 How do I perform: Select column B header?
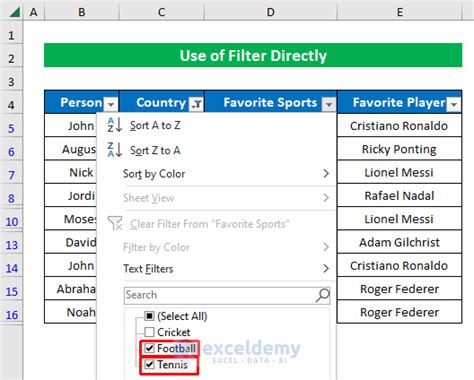[82, 12]
